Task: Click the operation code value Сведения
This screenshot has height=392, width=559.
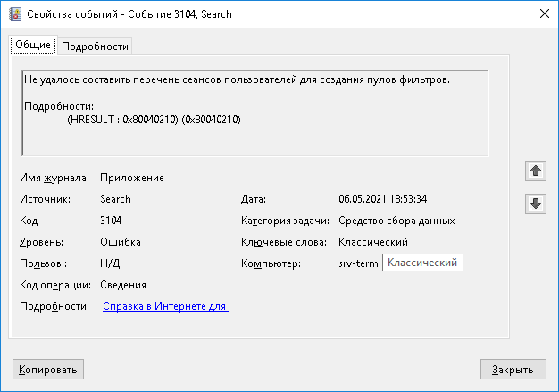Action: click(x=123, y=285)
